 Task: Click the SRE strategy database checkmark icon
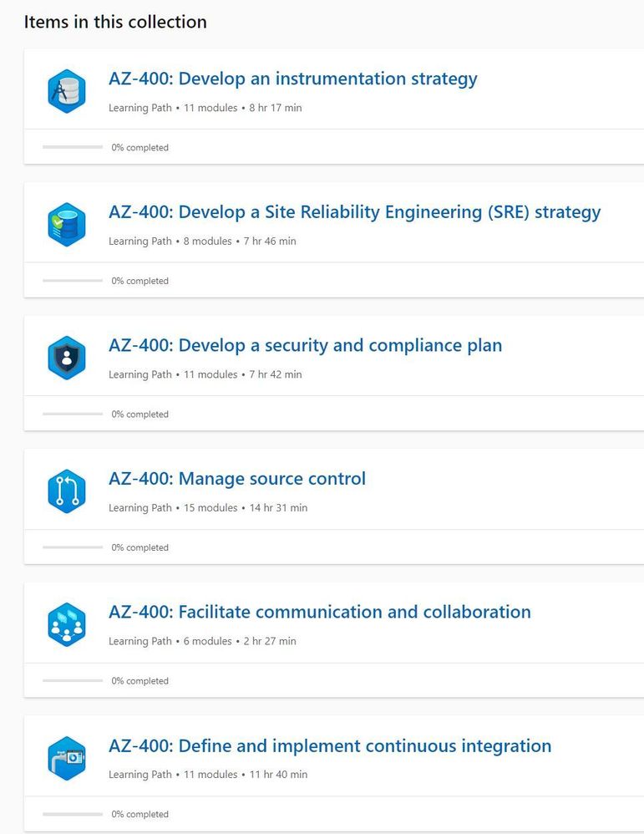[67, 225]
